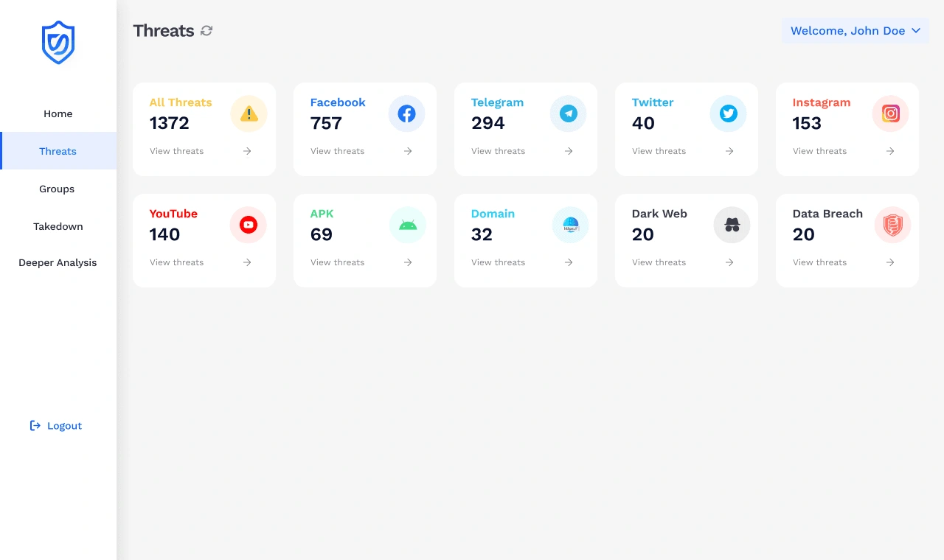The image size is (944, 560).
Task: Click the Data Breach shield icon
Action: pyautogui.click(x=892, y=225)
